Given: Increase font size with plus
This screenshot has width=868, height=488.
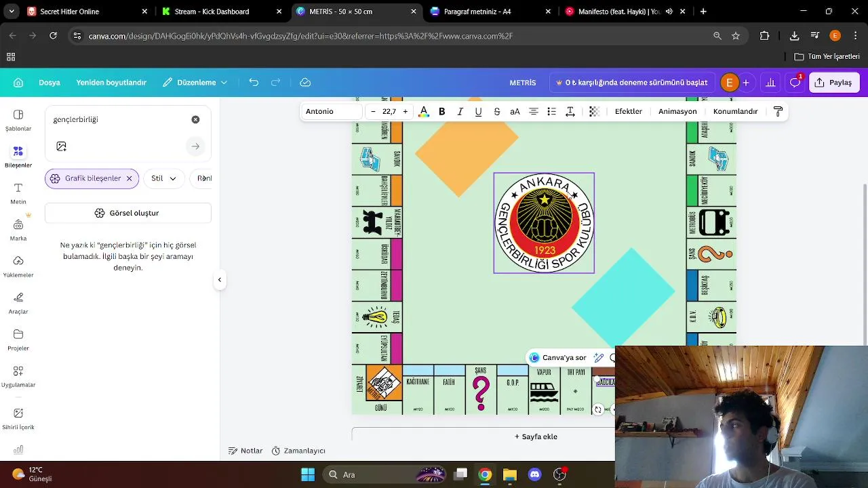Looking at the screenshot, I should [406, 111].
